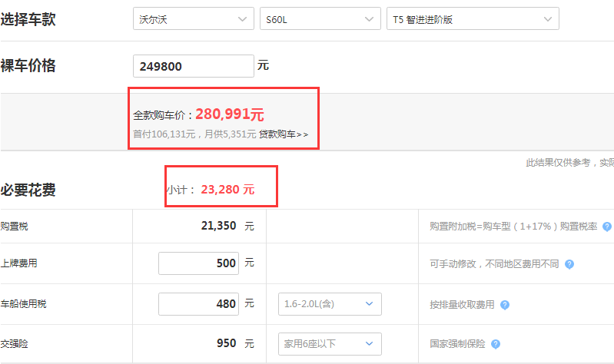Click the 购置税 row label
Viewport: 614px width, 364px height.
[14, 227]
